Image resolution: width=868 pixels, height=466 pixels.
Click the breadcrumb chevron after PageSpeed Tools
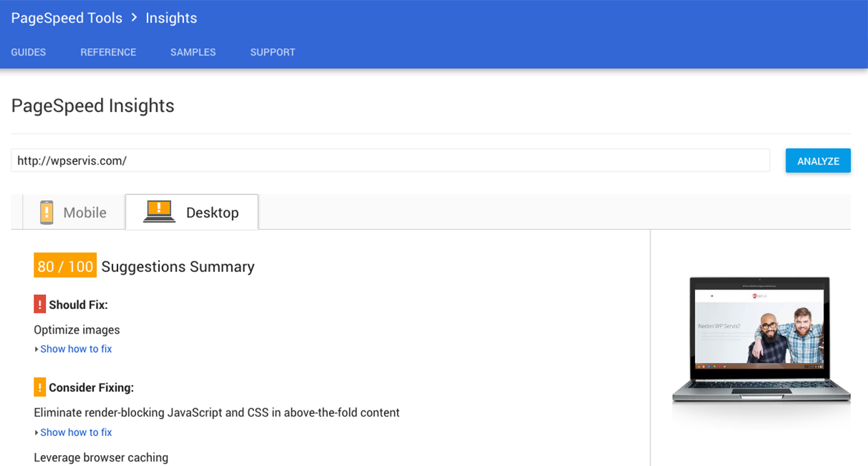pos(134,19)
